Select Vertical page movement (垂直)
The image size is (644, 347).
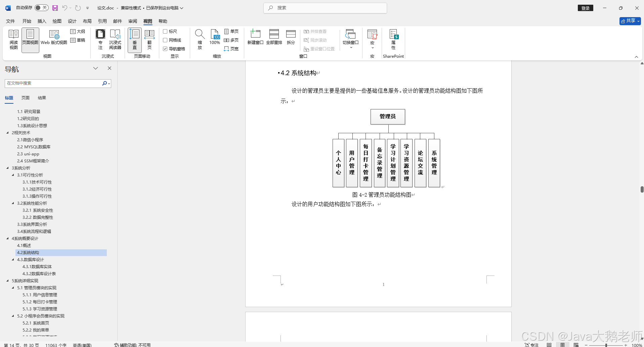135,40
